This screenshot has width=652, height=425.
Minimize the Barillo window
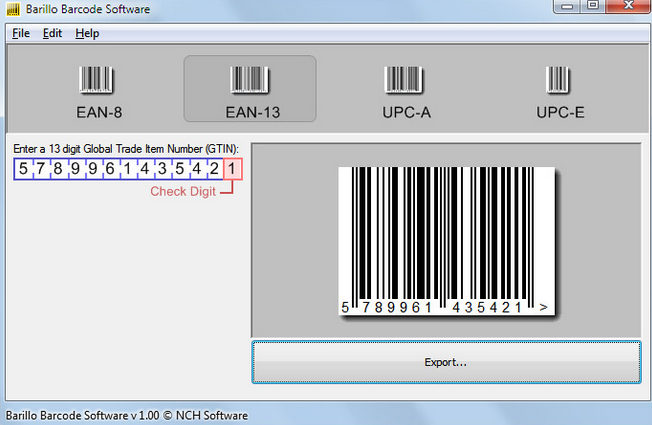(x=568, y=6)
